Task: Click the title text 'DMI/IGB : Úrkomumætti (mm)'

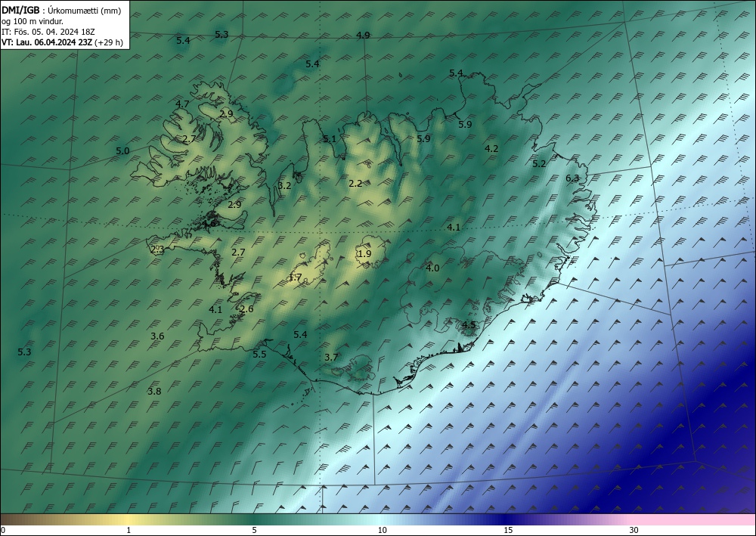Action: pyautogui.click(x=61, y=10)
